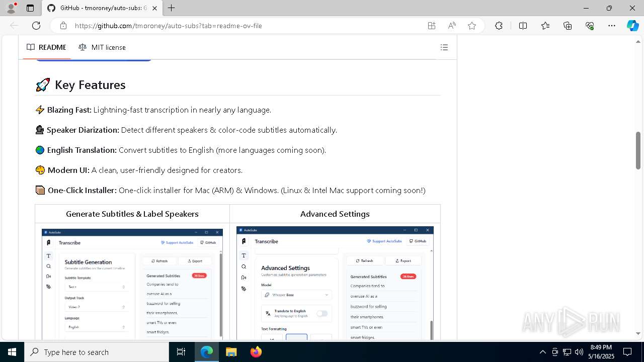The width and height of the screenshot is (644, 362).
Task: Reload the page with Refresh icon
Action: pos(36,26)
